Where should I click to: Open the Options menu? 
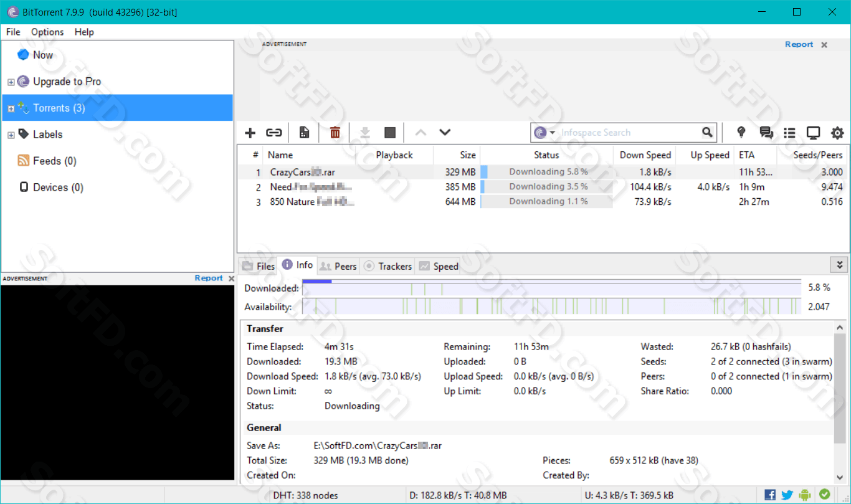tap(47, 32)
